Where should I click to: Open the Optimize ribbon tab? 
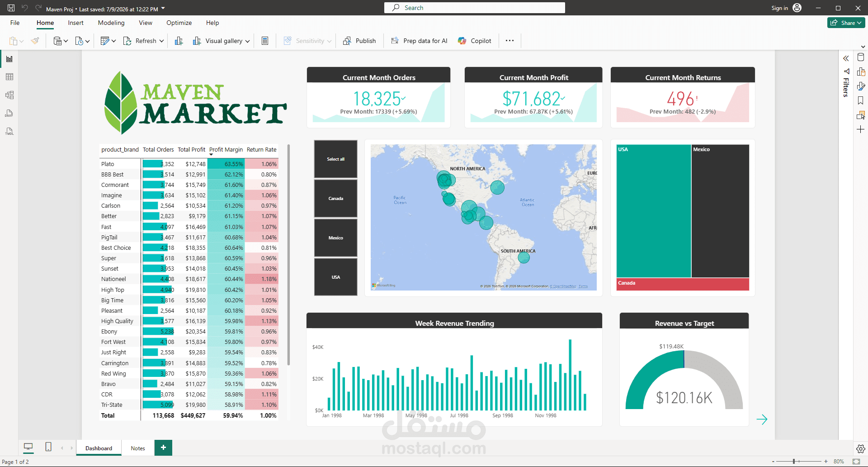[179, 23]
